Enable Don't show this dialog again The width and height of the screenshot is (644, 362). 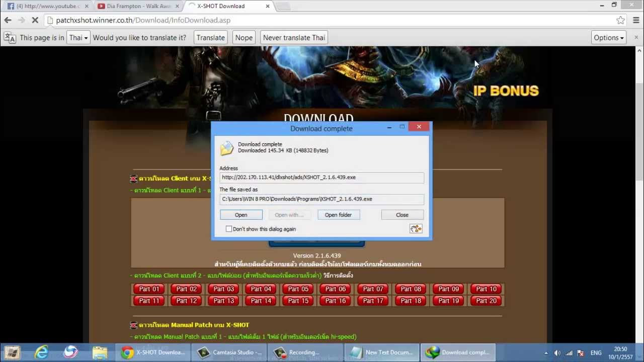click(229, 229)
